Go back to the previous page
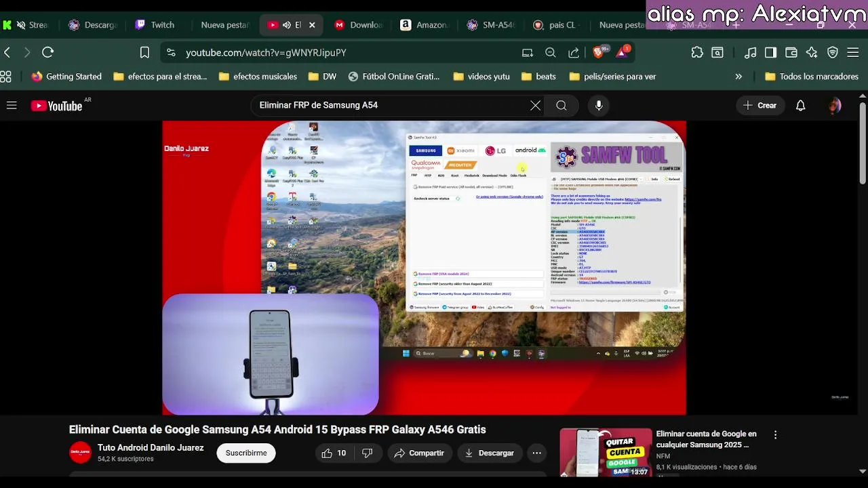The width and height of the screenshot is (868, 488). pos(7,52)
